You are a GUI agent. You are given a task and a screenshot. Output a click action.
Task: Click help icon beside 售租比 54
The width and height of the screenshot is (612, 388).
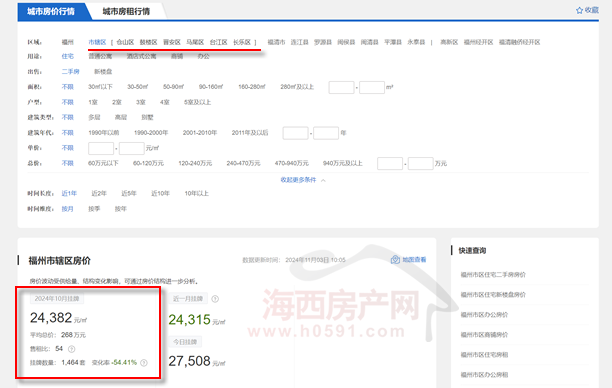pos(71,349)
